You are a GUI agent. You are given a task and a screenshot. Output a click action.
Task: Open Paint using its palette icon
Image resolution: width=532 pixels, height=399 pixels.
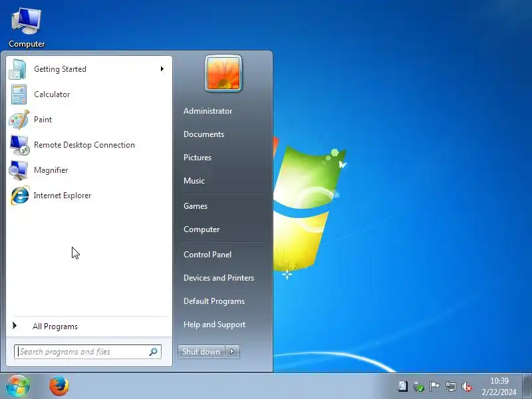click(19, 120)
